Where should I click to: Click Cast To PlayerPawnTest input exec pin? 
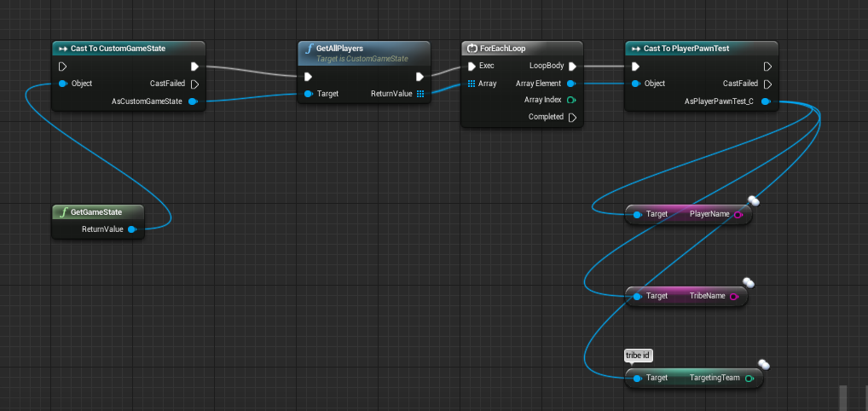pyautogui.click(x=635, y=67)
